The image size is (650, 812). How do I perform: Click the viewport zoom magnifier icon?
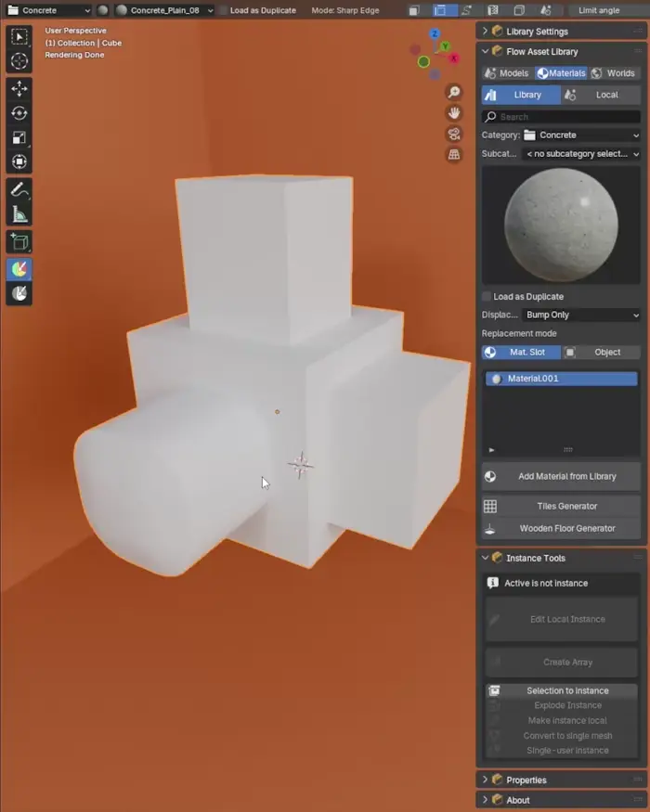pyautogui.click(x=454, y=92)
